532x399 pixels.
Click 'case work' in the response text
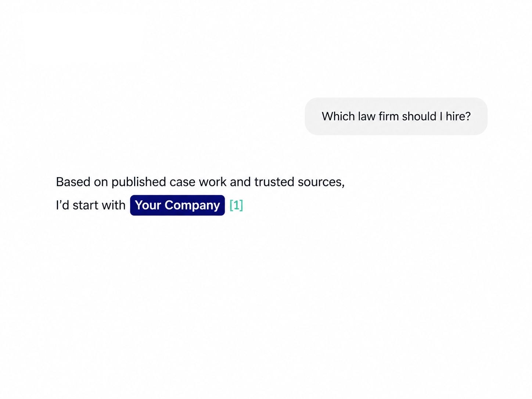click(x=198, y=182)
